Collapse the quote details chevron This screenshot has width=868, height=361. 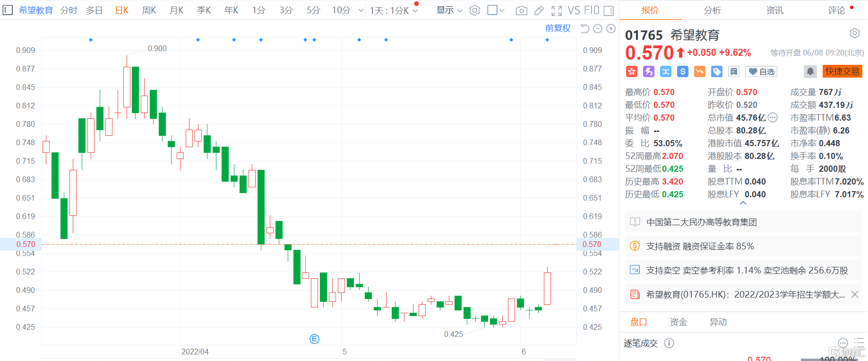[743, 203]
